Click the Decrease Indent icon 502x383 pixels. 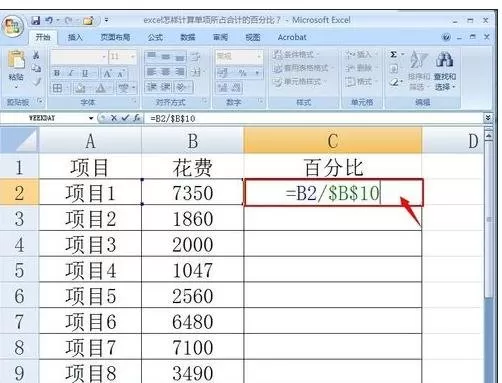tap(152, 87)
